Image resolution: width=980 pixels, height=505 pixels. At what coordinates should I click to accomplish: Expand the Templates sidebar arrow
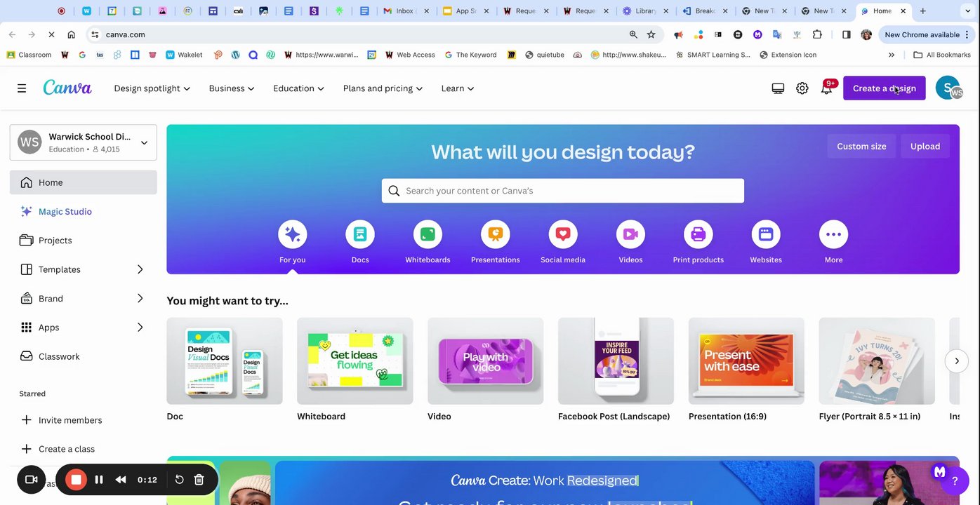point(140,269)
